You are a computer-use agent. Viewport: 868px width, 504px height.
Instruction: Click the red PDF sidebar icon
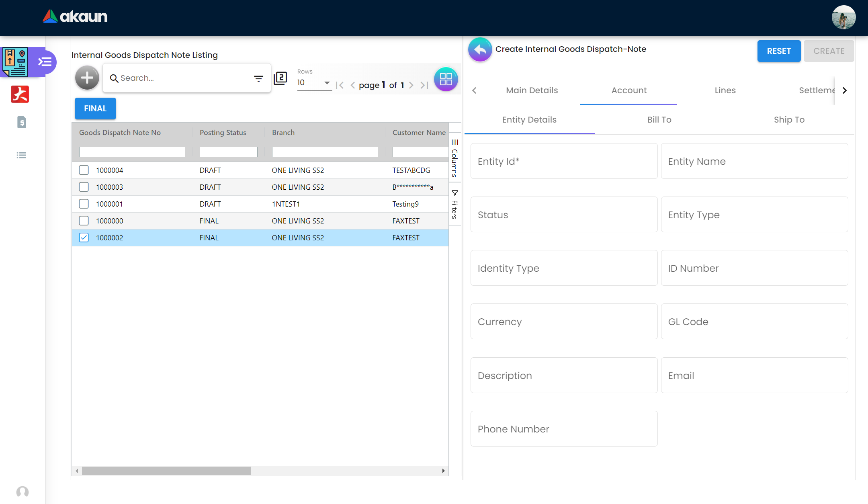click(20, 94)
